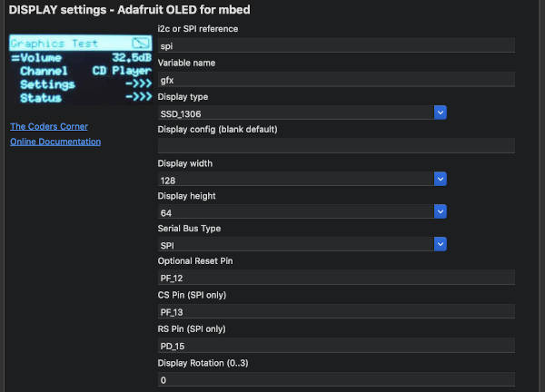The height and width of the screenshot is (392, 545).
Task: Click the OLED preview image thumbnail
Action: pyautogui.click(x=81, y=70)
